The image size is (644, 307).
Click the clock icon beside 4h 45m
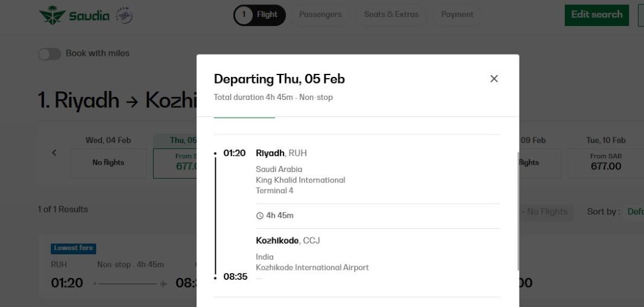pos(260,216)
